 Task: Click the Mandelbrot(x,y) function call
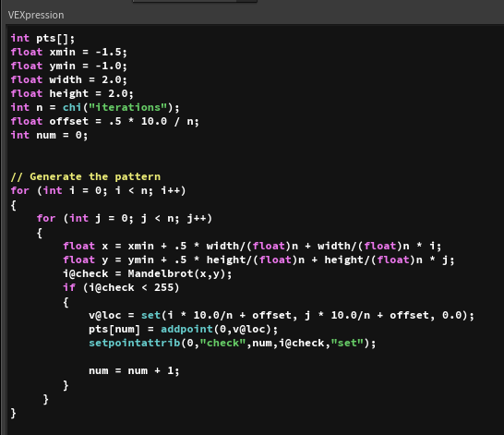point(180,273)
